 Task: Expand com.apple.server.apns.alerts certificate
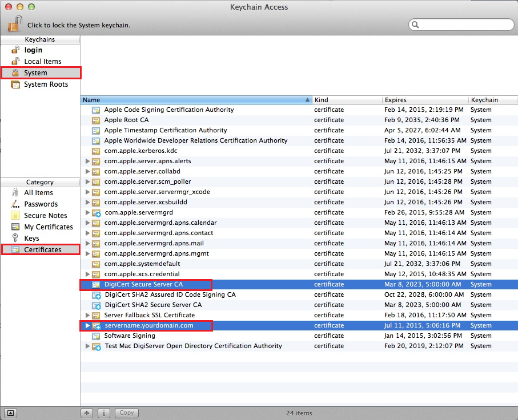click(87, 161)
